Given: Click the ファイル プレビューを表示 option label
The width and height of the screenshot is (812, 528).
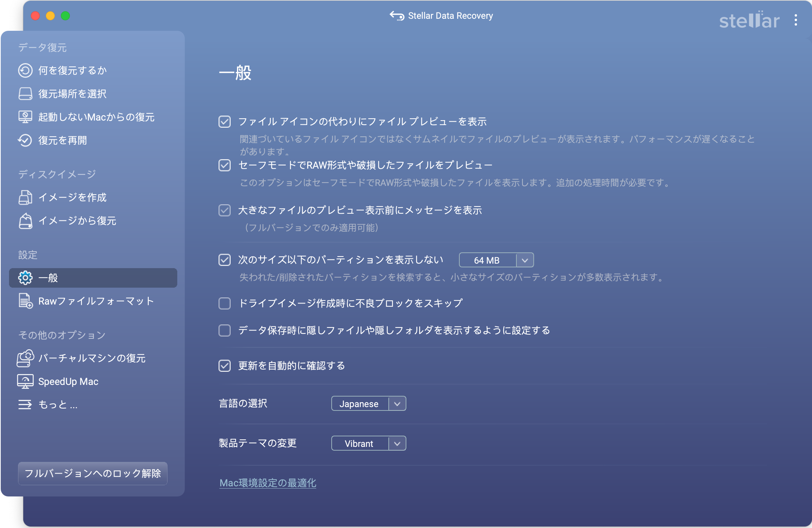Looking at the screenshot, I should coord(362,122).
